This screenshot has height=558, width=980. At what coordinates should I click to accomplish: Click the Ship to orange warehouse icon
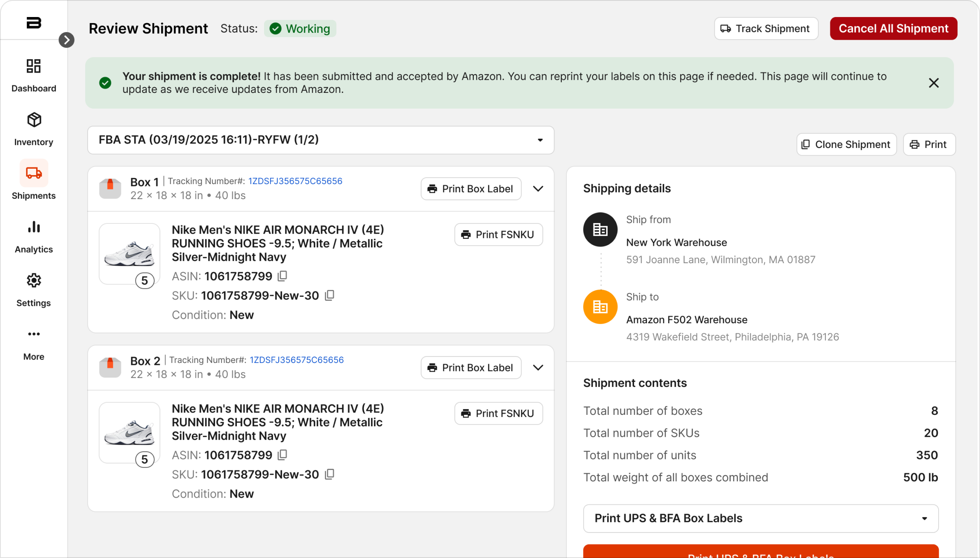click(x=600, y=307)
